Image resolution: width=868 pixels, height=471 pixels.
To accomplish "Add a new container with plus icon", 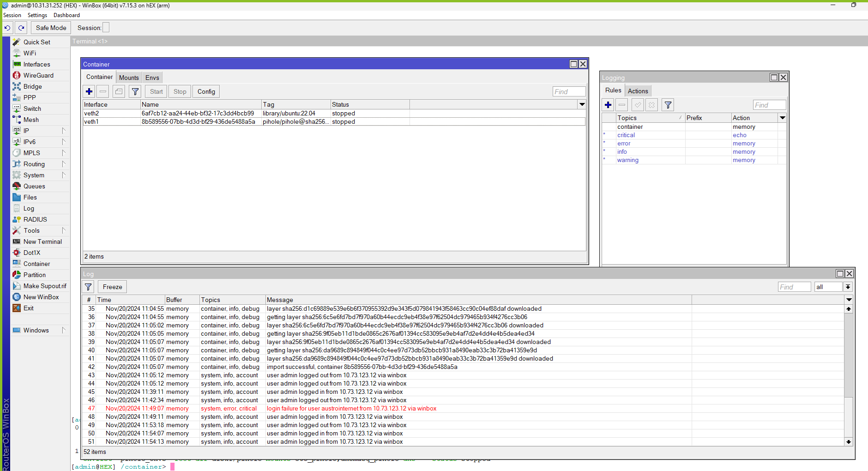I will [89, 91].
